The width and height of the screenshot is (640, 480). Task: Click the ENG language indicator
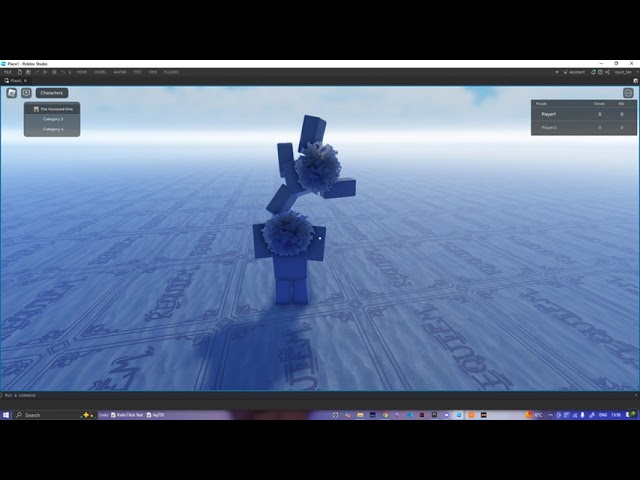point(602,415)
